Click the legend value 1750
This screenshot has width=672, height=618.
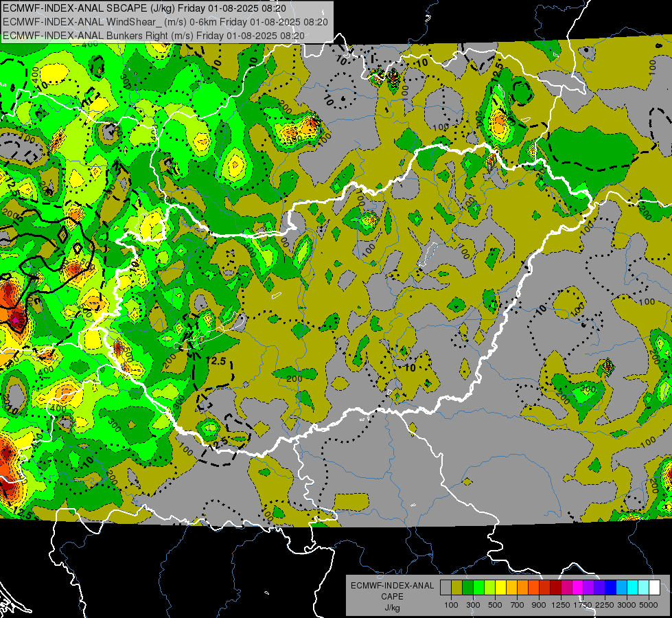583,605
